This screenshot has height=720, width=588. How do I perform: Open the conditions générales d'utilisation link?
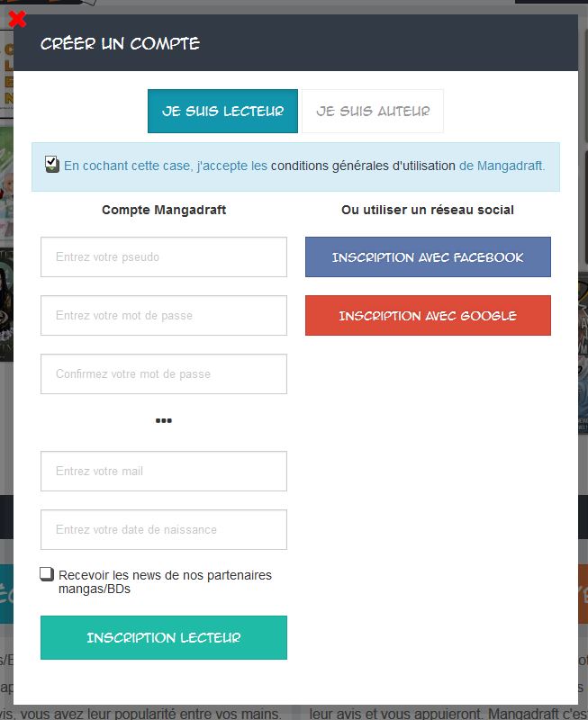[363, 166]
